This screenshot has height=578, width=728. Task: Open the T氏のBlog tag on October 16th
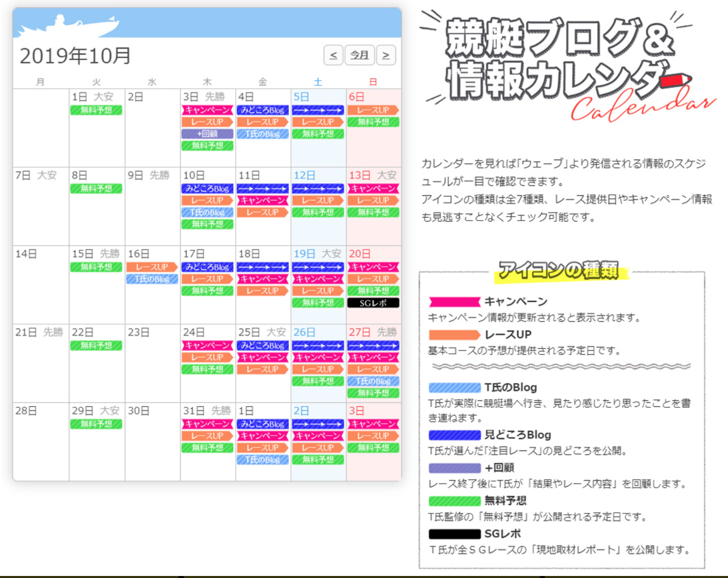[152, 279]
